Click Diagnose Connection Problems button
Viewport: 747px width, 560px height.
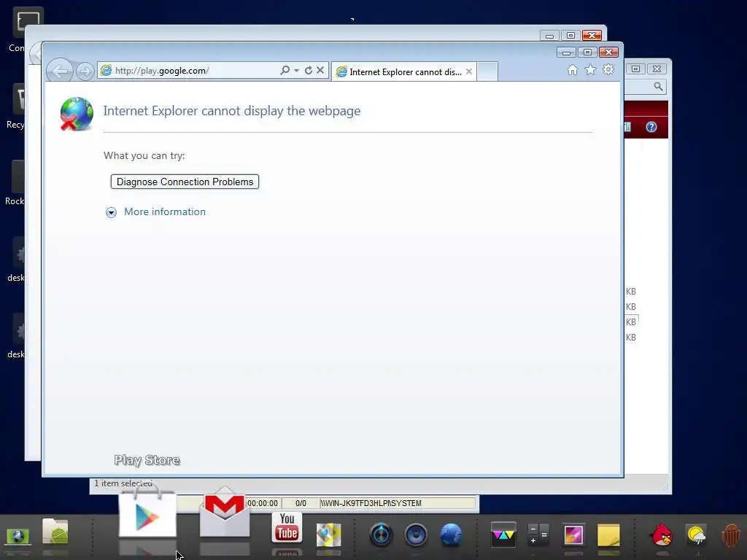pyautogui.click(x=185, y=182)
